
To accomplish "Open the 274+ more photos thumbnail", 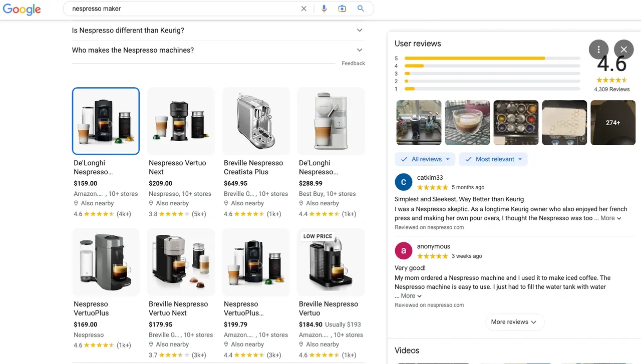I will (613, 123).
